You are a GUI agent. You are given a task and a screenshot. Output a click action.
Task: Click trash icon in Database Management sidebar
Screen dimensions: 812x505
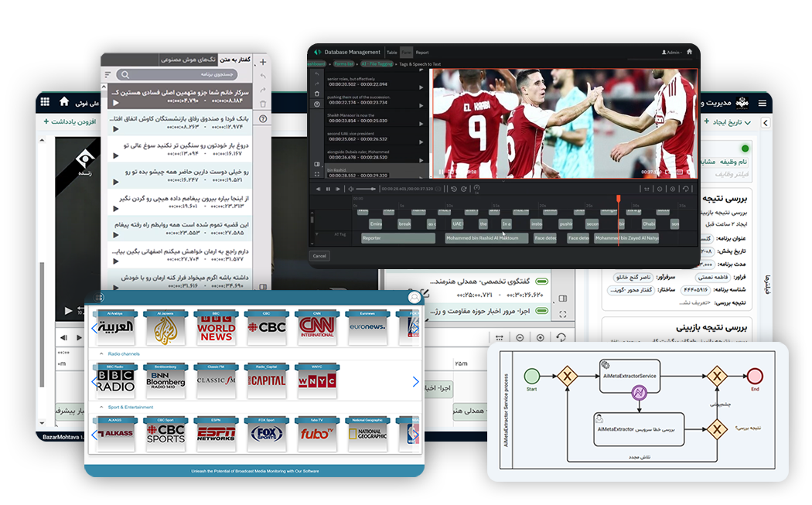click(317, 94)
